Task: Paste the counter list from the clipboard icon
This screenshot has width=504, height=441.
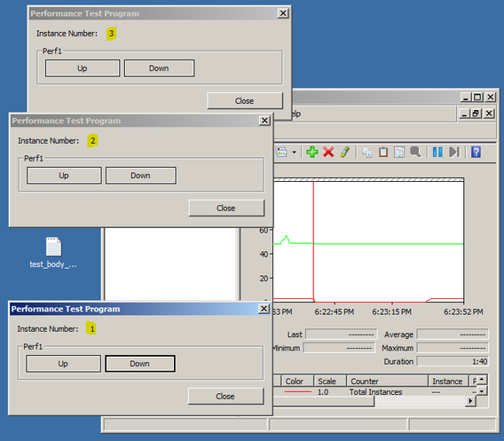Action: click(383, 152)
